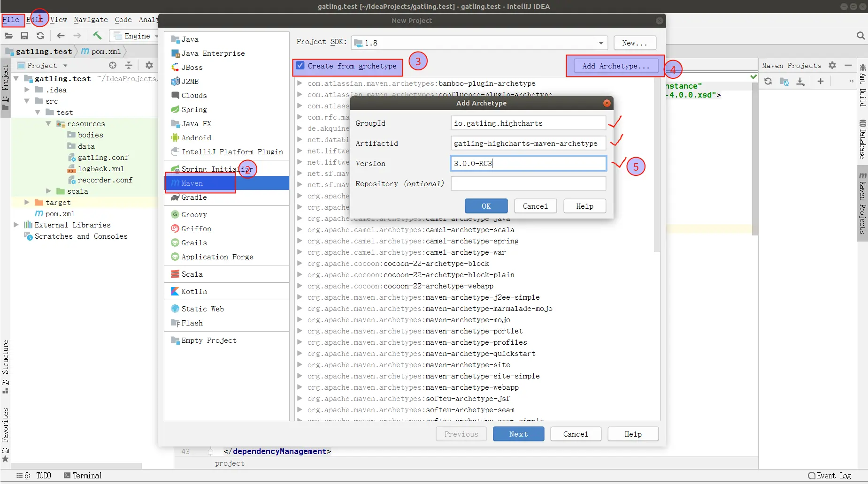Open the Event Log
The image size is (868, 484).
point(830,476)
